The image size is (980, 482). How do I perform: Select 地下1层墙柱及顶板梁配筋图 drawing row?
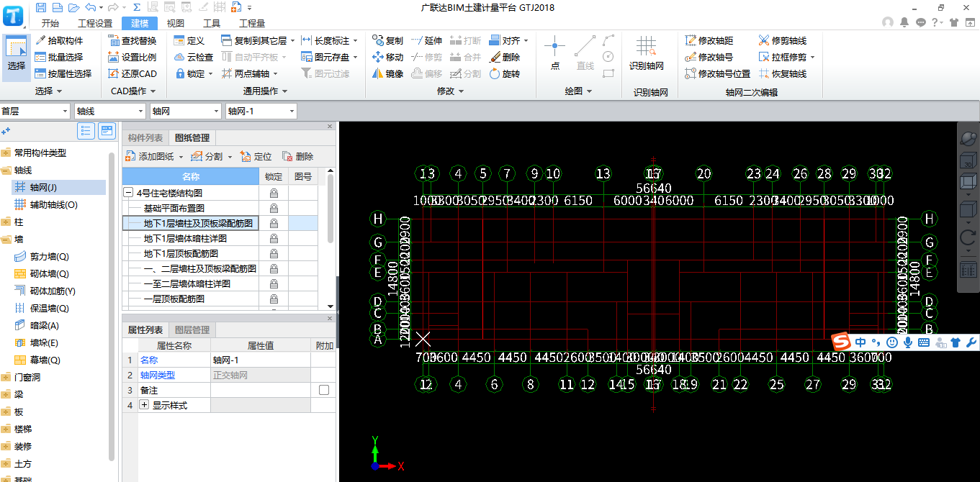[x=190, y=224]
